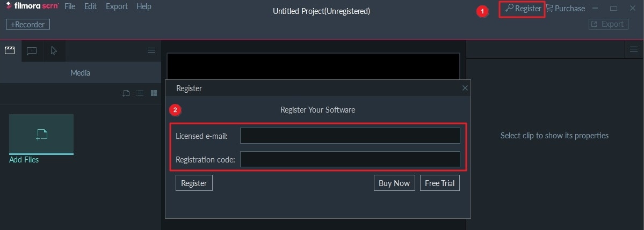Click the Buy Now button
Image resolution: width=644 pixels, height=230 pixels.
point(394,183)
